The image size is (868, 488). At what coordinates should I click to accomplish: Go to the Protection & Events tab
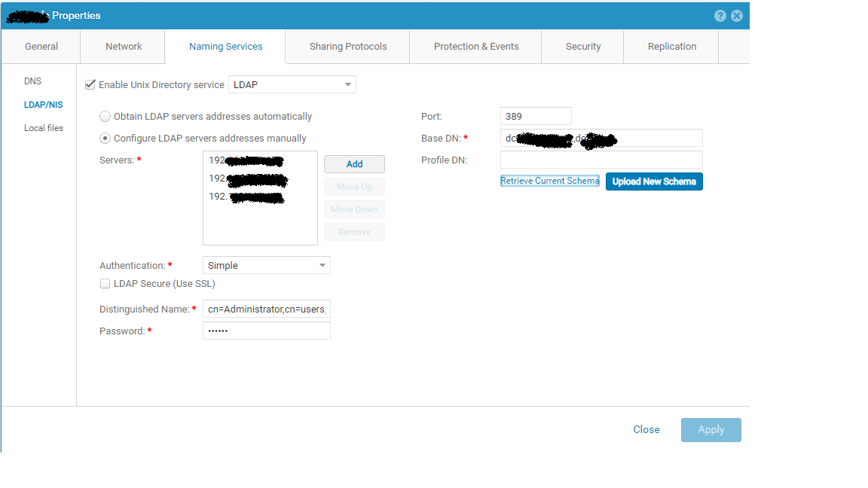click(x=475, y=46)
